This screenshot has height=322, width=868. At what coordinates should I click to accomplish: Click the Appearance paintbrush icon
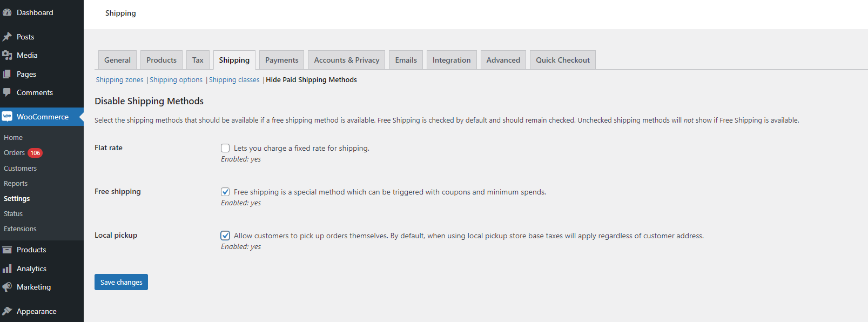point(7,311)
